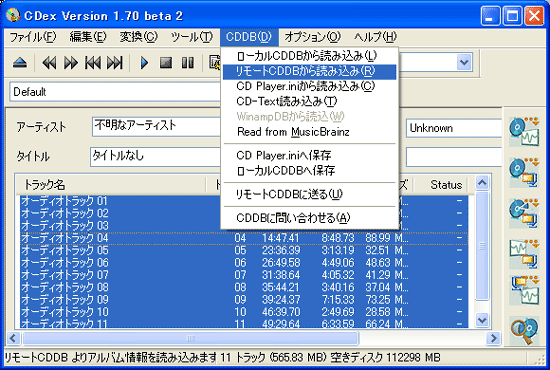Click the fast forward playback button
This screenshot has width=550, height=370.
pos(71,63)
